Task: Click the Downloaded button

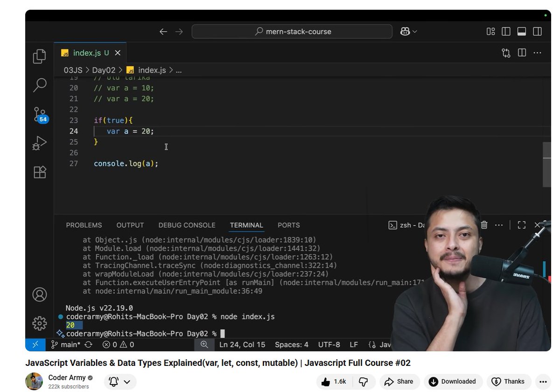Action: [x=453, y=381]
